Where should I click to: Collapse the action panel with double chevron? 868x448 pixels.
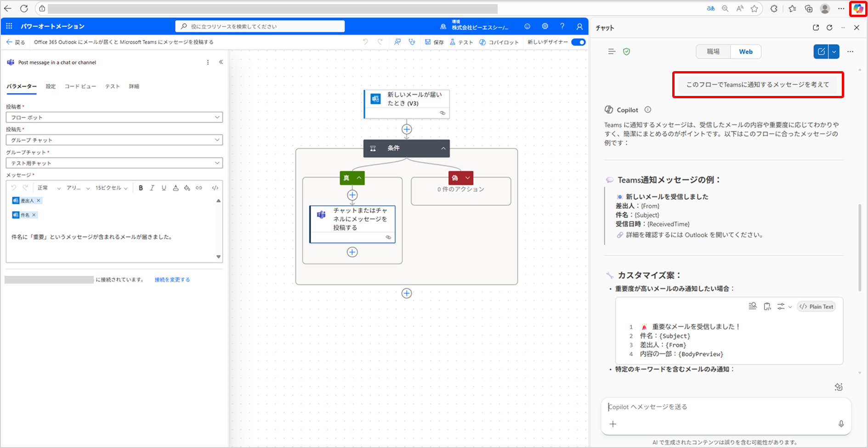tap(221, 62)
